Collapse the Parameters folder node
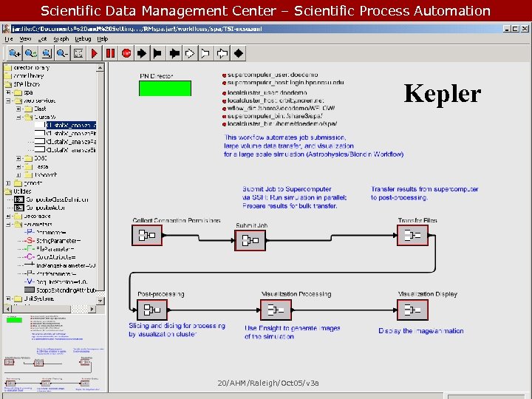The image size is (532, 399). click(8, 225)
